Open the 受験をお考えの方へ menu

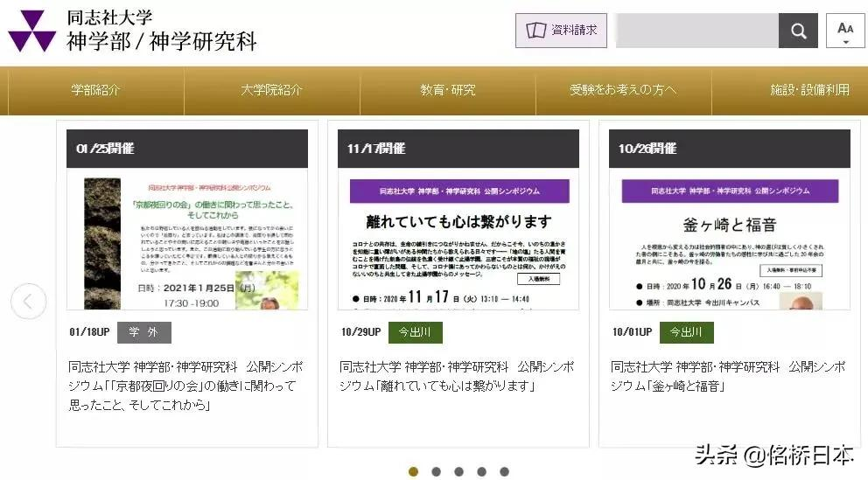[623, 90]
